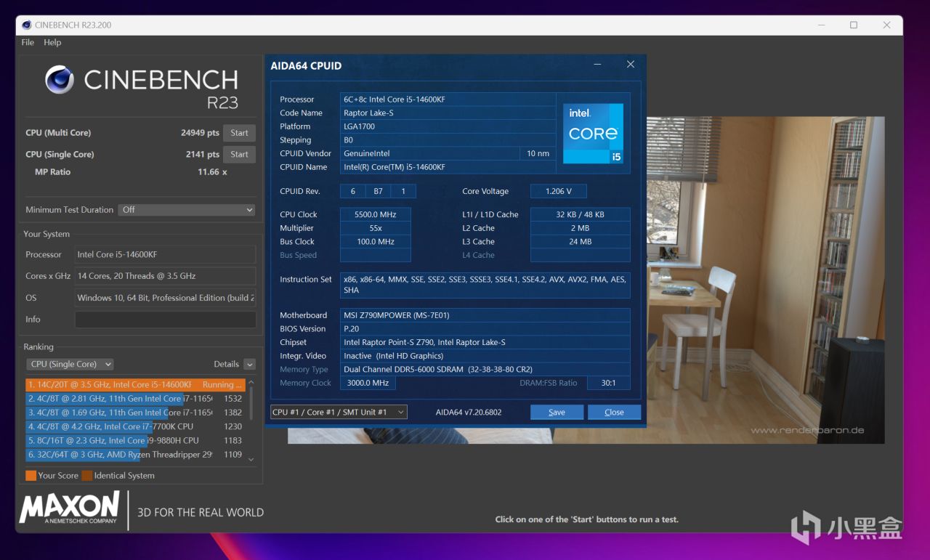Open the CPU (Single Core) ranking dropdown
The height and width of the screenshot is (560, 930).
coord(70,364)
